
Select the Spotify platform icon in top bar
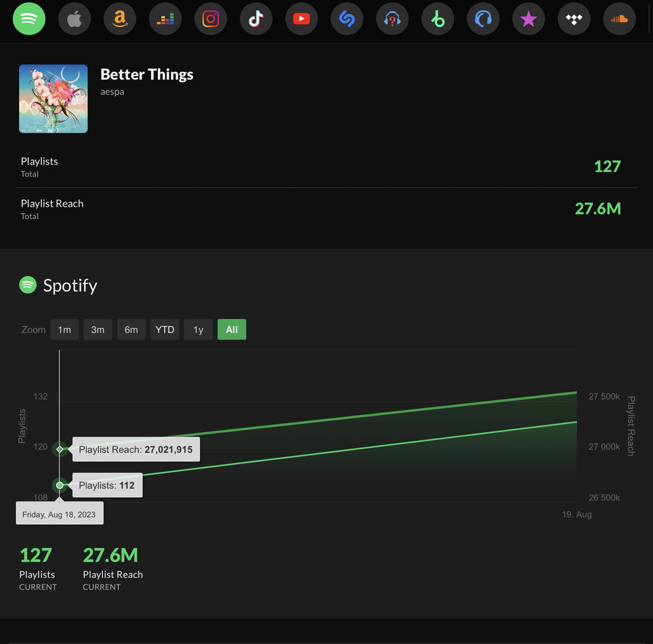pos(29,19)
